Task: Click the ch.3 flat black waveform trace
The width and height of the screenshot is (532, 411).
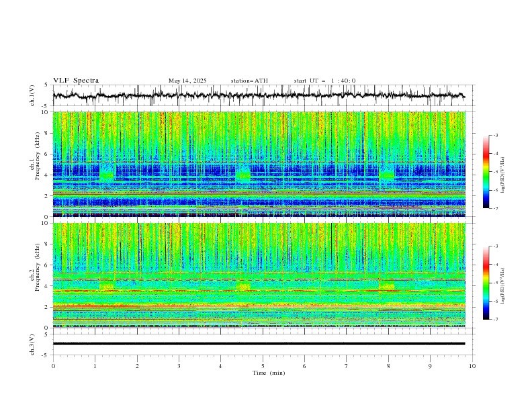Action: click(x=259, y=344)
